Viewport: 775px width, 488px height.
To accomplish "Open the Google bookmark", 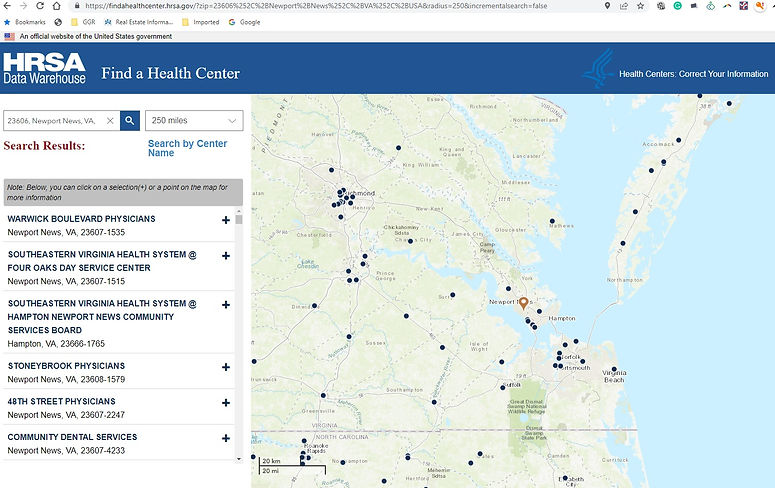I will 244,22.
